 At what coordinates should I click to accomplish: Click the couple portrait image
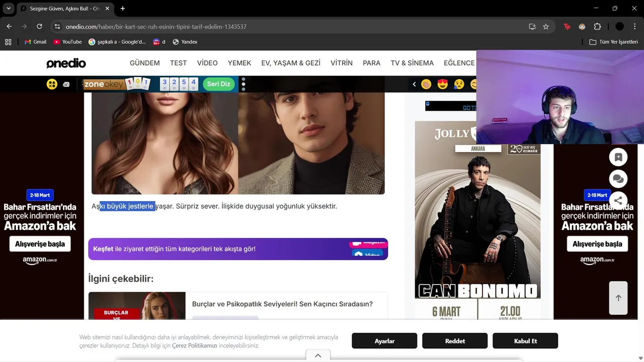point(238,143)
